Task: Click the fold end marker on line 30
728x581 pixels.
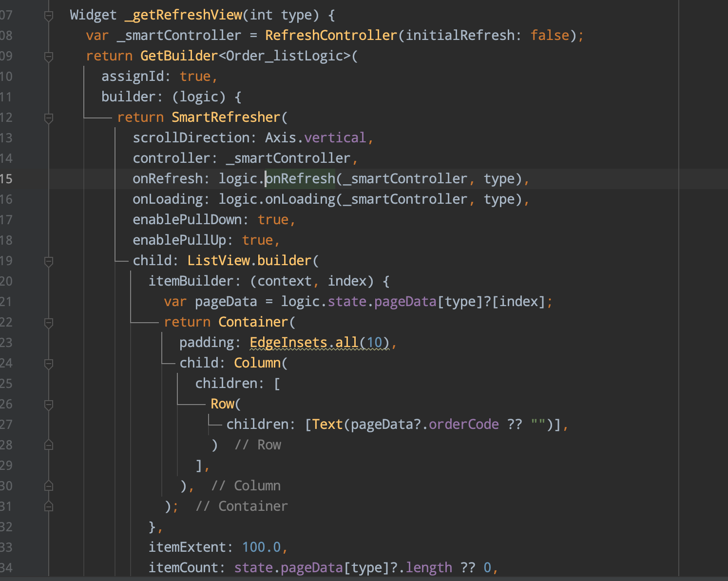Action: click(x=48, y=485)
